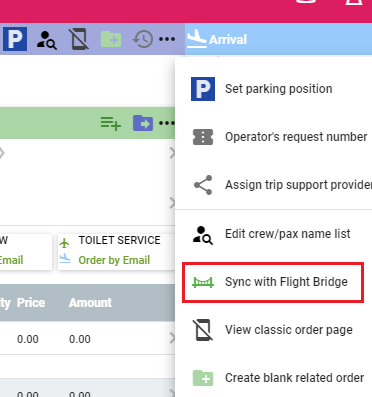Select Edit crew/pax name list
Image resolution: width=372 pixels, height=397 pixels.
(x=273, y=234)
